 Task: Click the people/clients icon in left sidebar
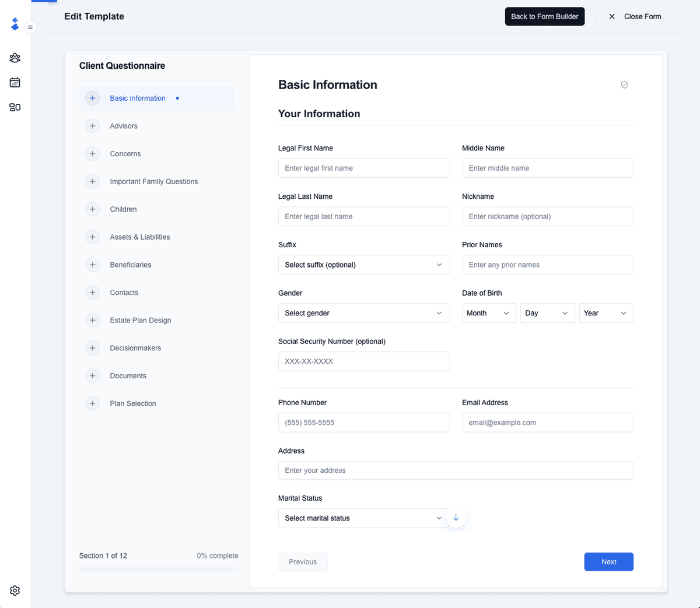click(x=15, y=58)
